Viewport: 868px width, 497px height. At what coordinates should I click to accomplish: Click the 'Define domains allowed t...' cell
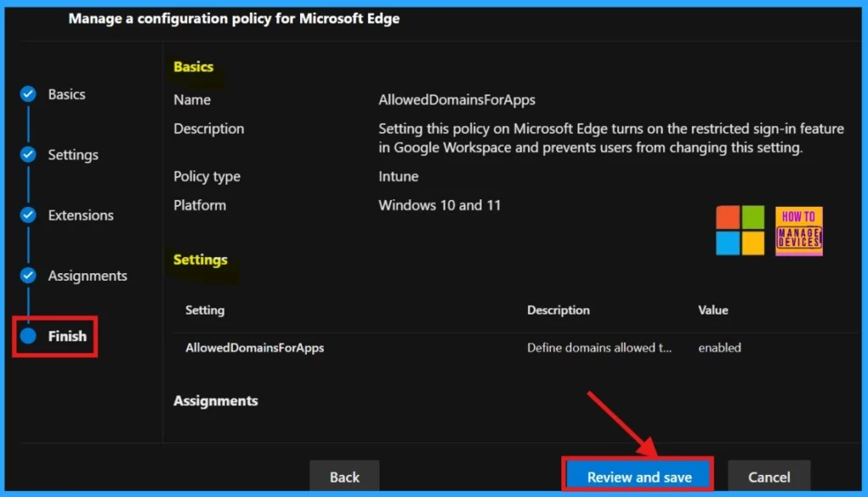click(599, 348)
